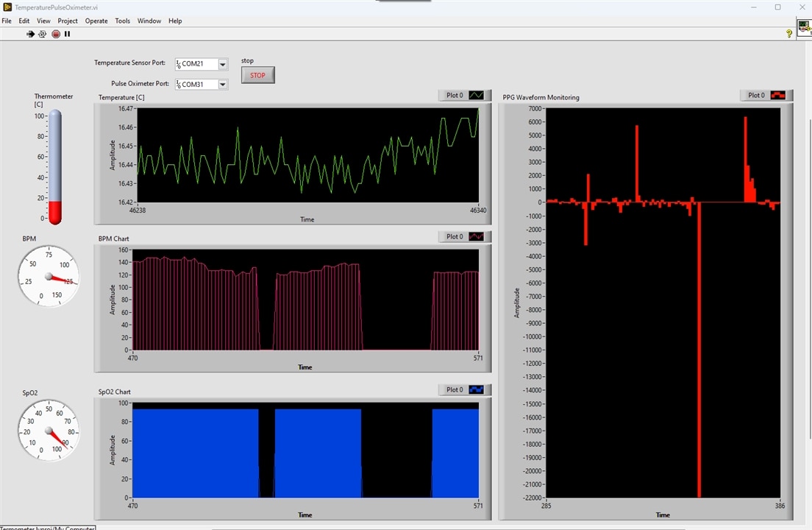
Task: Click the COM31 port field
Action: [x=196, y=85]
